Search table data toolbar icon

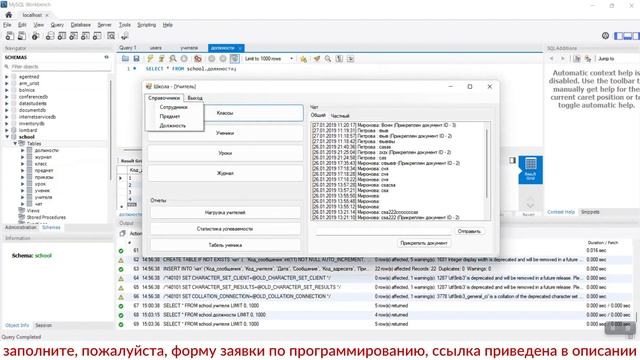pyautogui.click(x=111, y=36)
